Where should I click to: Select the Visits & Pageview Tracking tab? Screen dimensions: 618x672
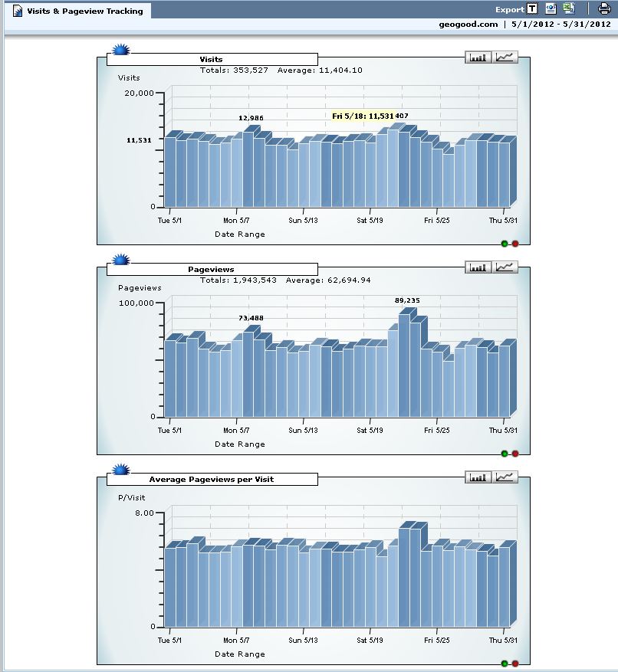(77, 11)
